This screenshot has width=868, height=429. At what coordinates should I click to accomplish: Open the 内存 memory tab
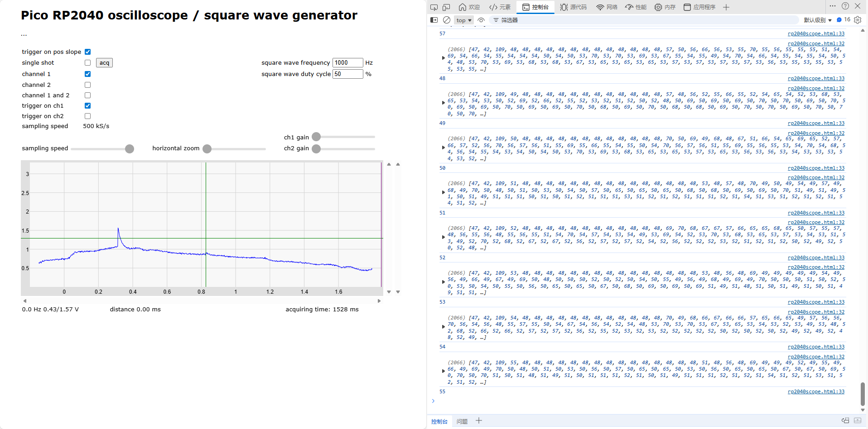click(x=665, y=7)
